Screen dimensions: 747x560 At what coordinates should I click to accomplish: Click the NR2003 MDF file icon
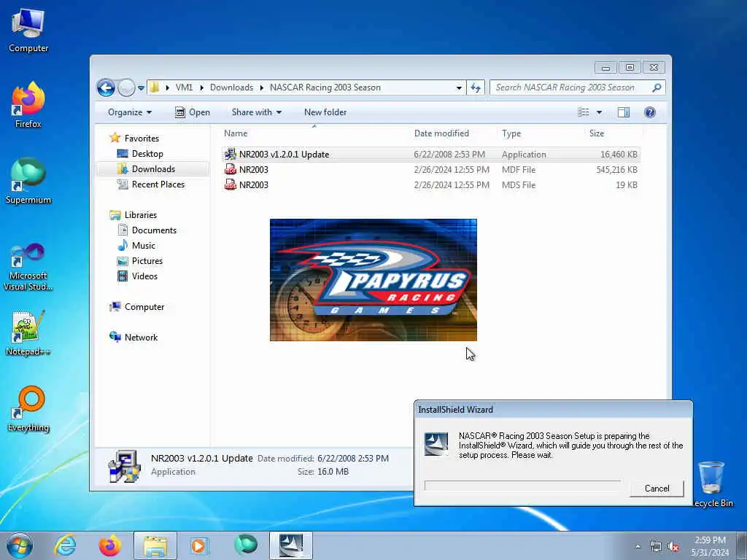pos(230,169)
